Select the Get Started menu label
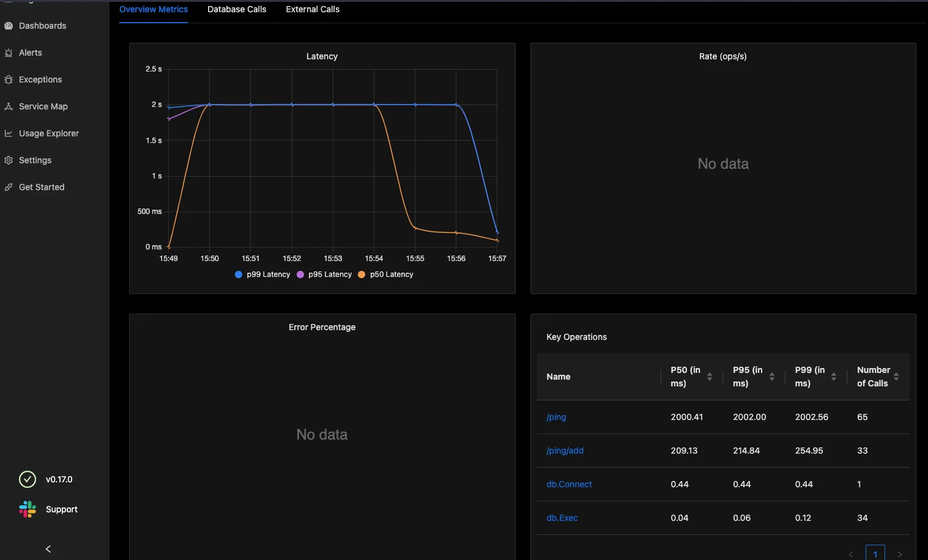 (x=42, y=187)
